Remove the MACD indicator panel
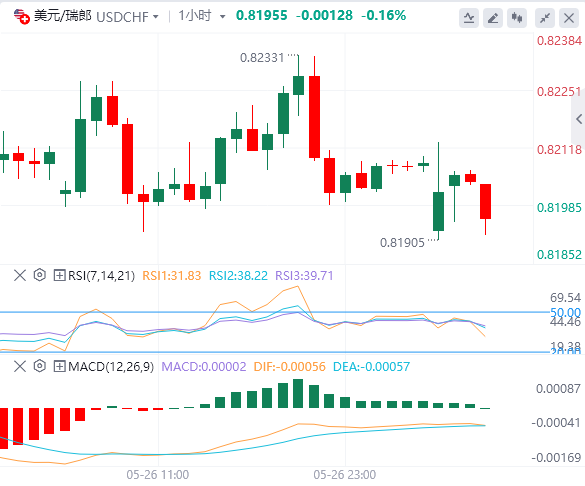Screen dimensions: 585x486 (20, 366)
